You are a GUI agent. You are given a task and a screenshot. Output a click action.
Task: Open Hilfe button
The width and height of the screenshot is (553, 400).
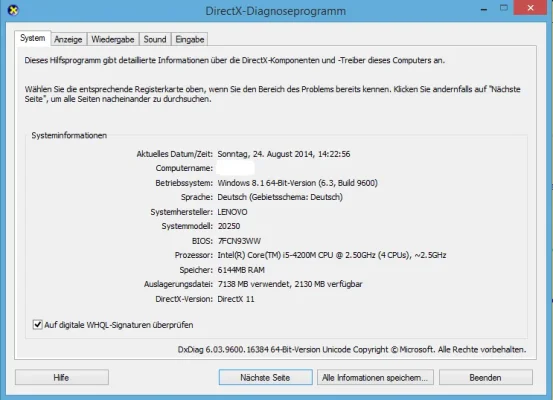(x=62, y=377)
